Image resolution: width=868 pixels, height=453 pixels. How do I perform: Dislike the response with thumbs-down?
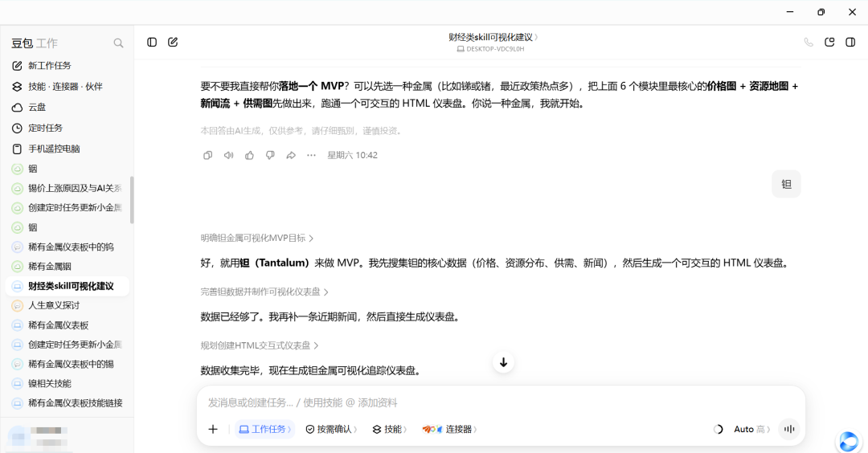click(x=270, y=156)
